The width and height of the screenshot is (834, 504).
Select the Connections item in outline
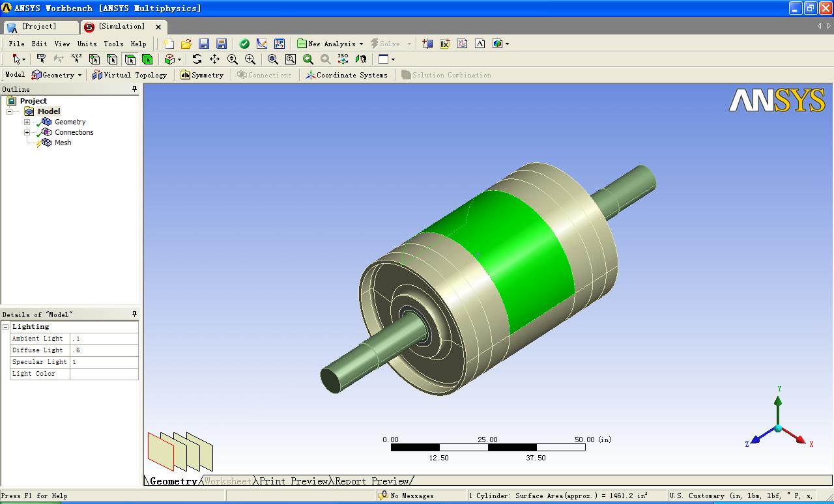coord(74,132)
